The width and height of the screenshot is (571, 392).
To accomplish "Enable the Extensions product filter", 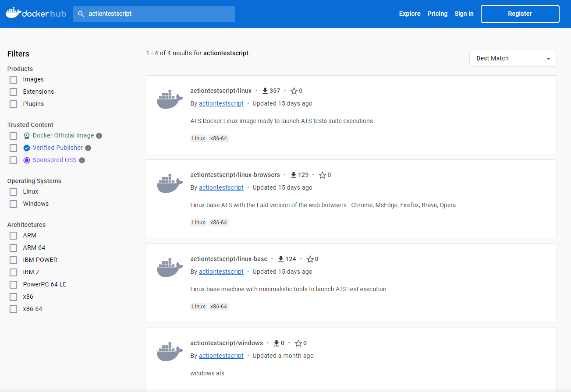I will click(x=14, y=92).
